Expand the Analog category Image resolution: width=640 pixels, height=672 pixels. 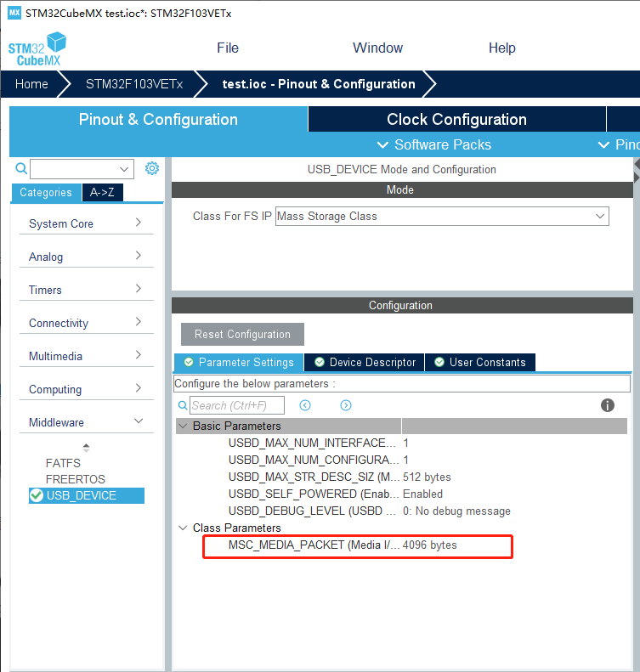coord(86,257)
